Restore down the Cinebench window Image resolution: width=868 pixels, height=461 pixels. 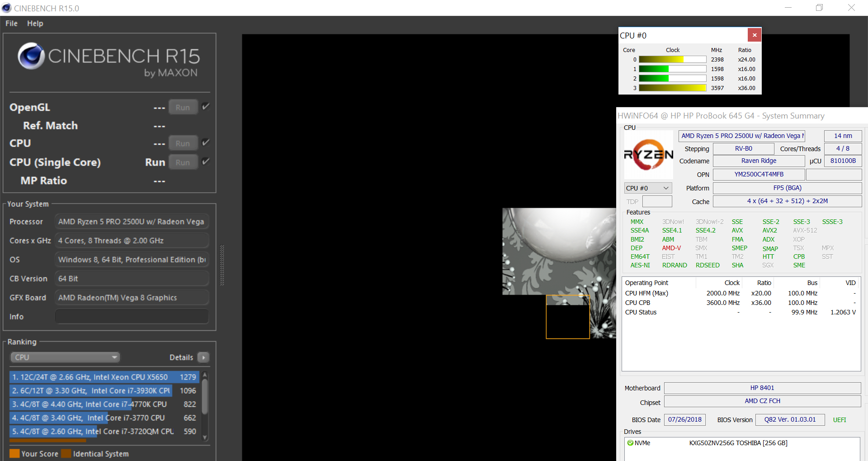click(x=819, y=8)
